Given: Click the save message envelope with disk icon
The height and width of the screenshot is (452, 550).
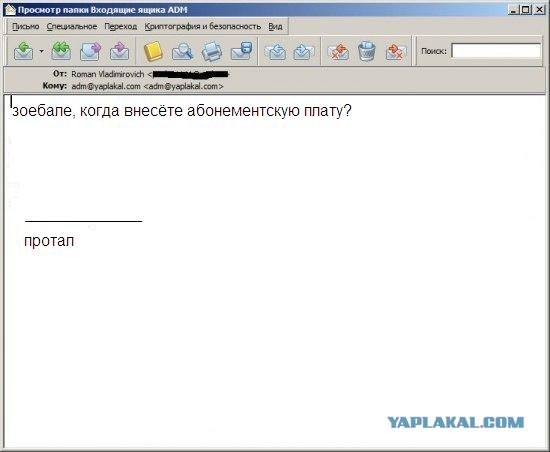Looking at the screenshot, I should coord(242,51).
